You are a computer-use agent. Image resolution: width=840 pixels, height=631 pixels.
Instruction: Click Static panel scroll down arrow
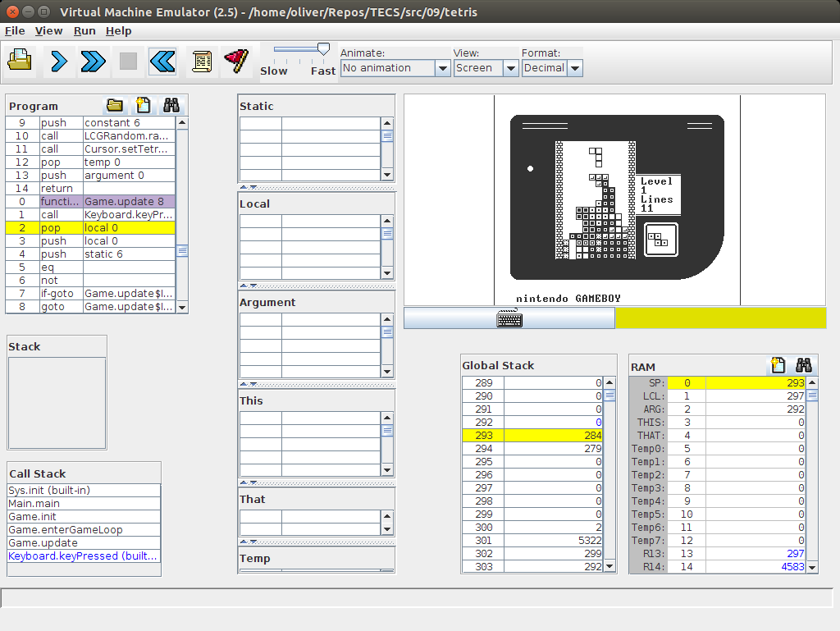click(x=387, y=175)
